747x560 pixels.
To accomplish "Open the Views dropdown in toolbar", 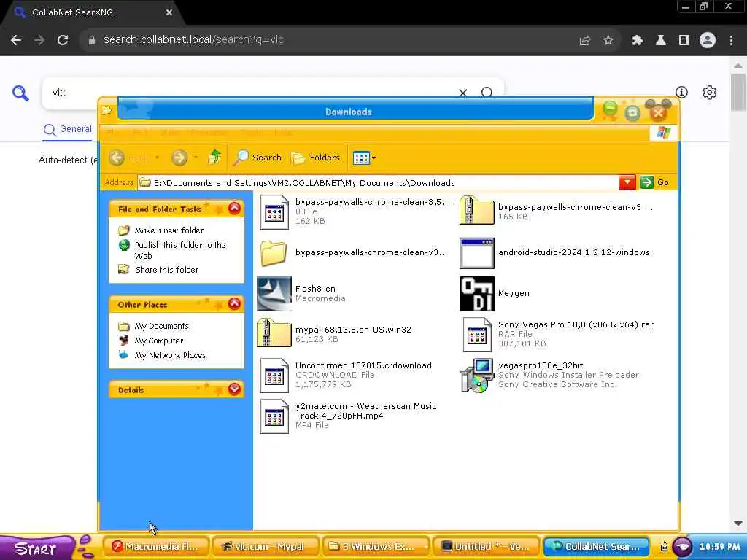I will (364, 157).
